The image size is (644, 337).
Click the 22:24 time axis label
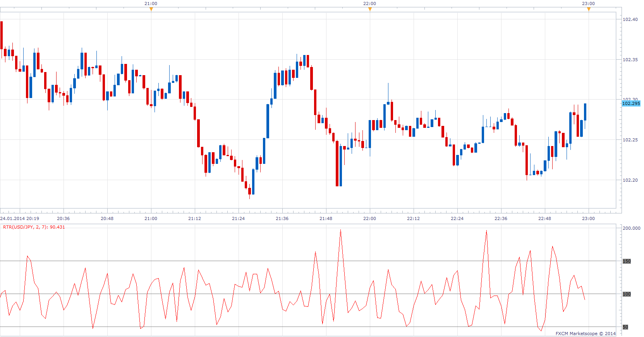point(457,218)
